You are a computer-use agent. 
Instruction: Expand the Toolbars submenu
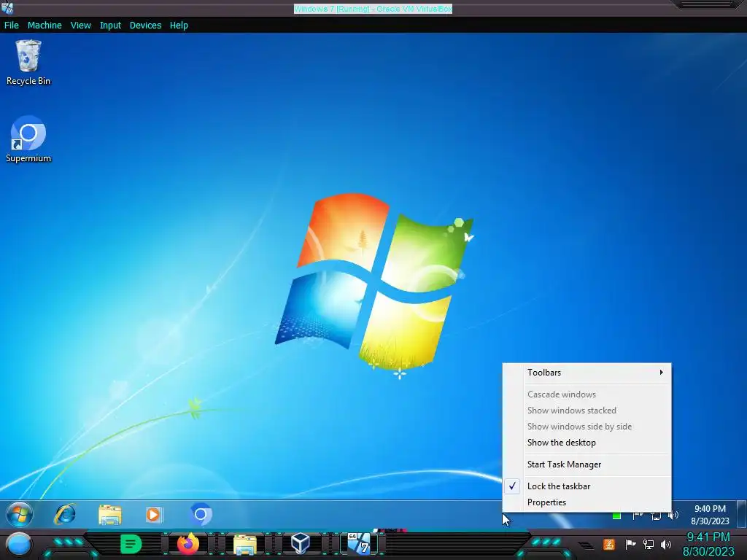pos(587,373)
